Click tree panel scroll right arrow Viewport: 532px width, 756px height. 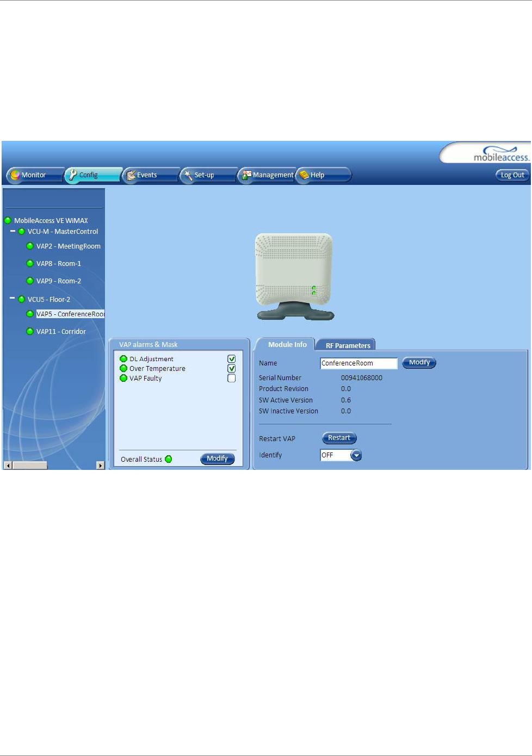pyautogui.click(x=101, y=466)
